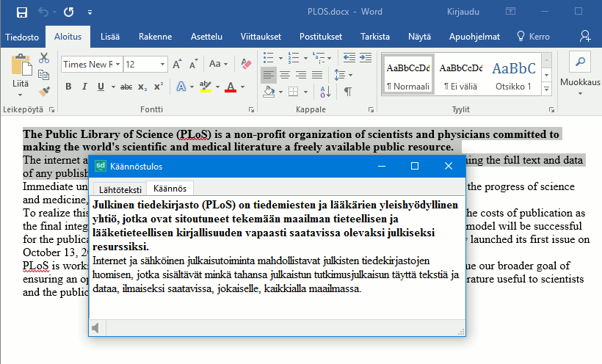Increase font size with the large A icon

[x=177, y=64]
